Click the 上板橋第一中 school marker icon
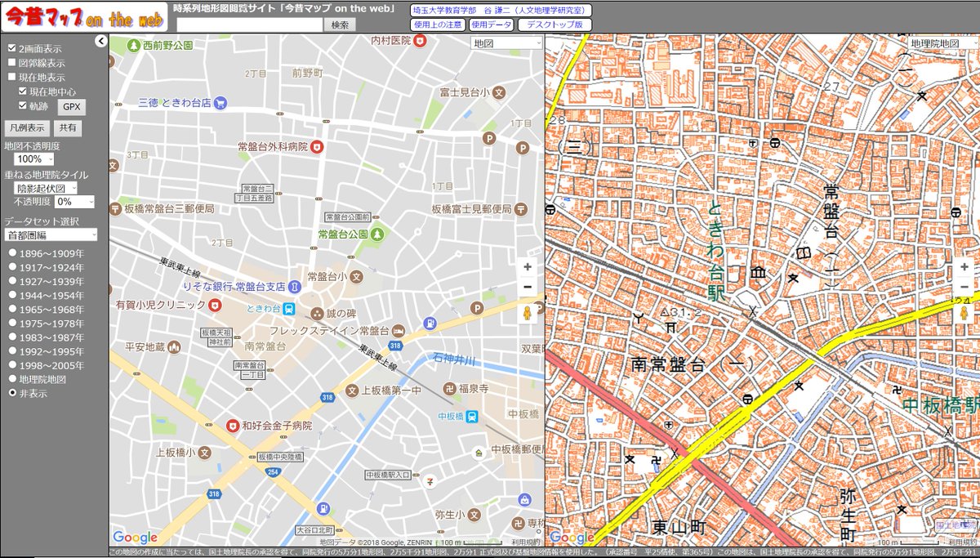 click(x=352, y=391)
